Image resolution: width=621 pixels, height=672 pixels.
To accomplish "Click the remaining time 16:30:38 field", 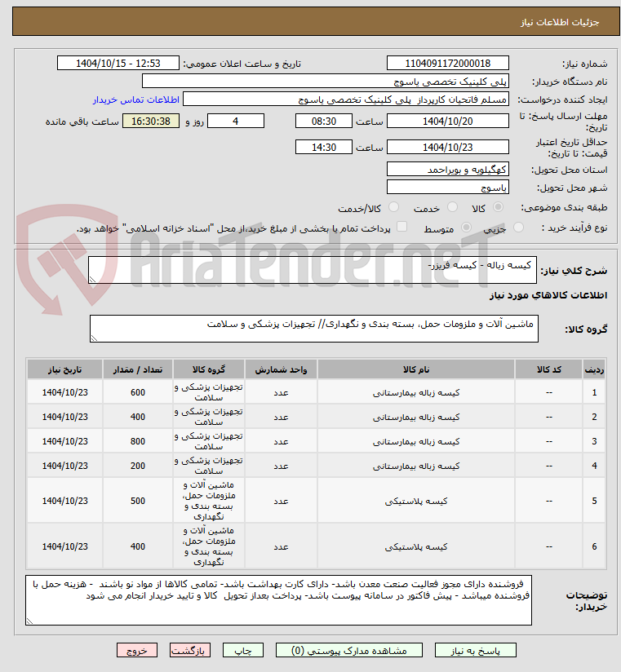I will [151, 122].
